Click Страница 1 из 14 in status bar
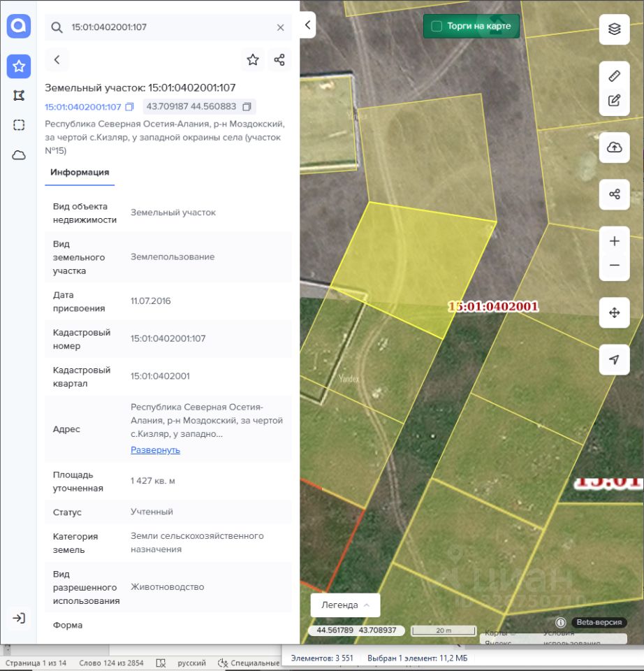This screenshot has height=671, width=644. [x=36, y=663]
